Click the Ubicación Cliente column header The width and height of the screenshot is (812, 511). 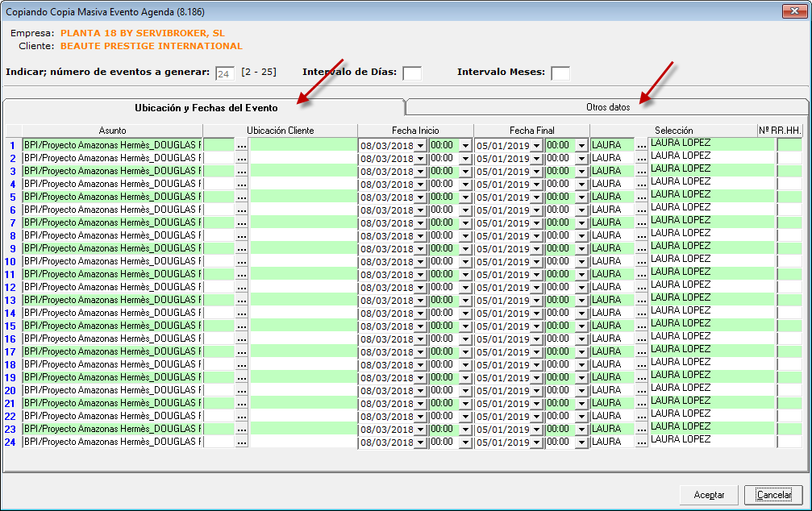[x=280, y=131]
